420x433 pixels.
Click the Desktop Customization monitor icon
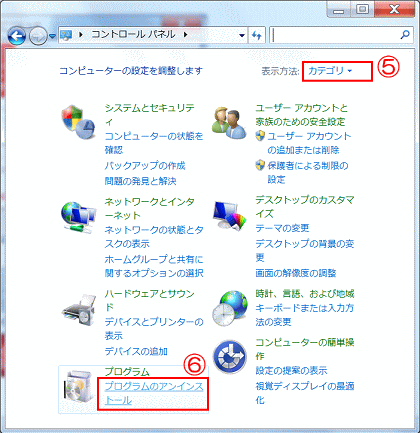[230, 215]
